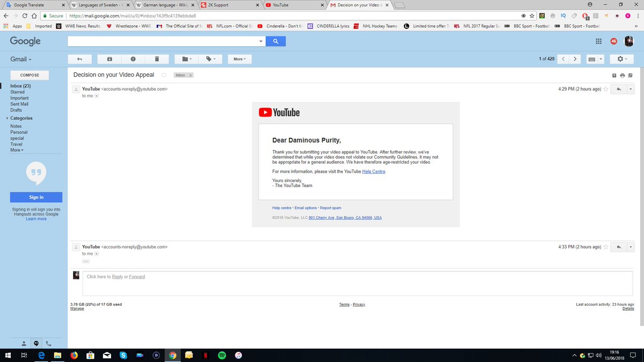Screen dimensions: 644x362
Task: Reply to the 4:29 PM message
Action: point(619,89)
